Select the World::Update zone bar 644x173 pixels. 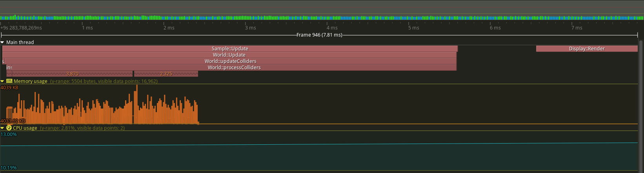(229, 55)
